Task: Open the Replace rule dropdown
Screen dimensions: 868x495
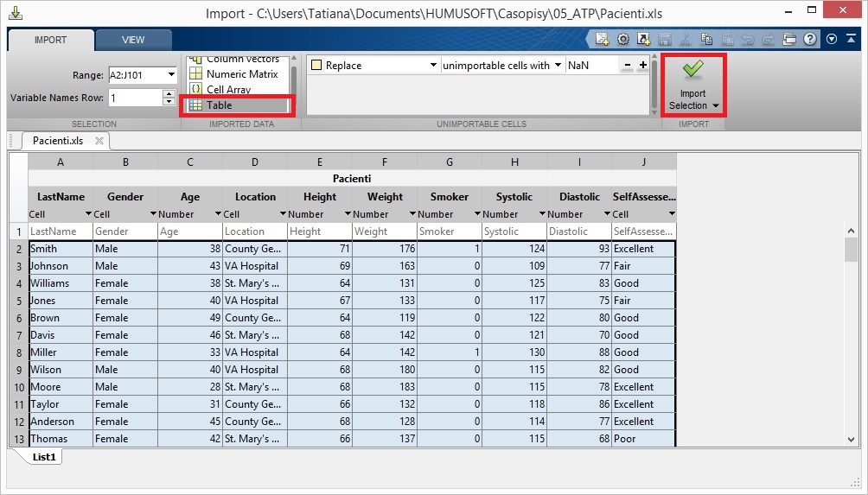Action: pyautogui.click(x=433, y=66)
